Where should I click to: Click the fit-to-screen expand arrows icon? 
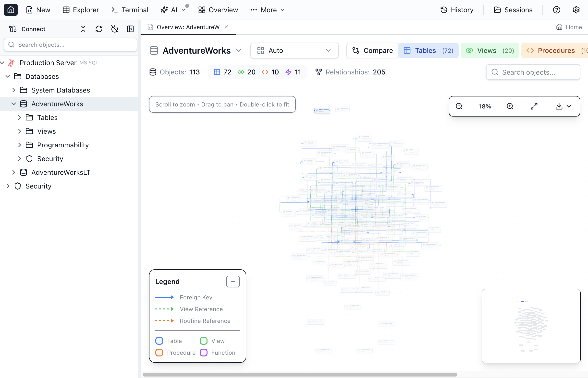(x=534, y=106)
